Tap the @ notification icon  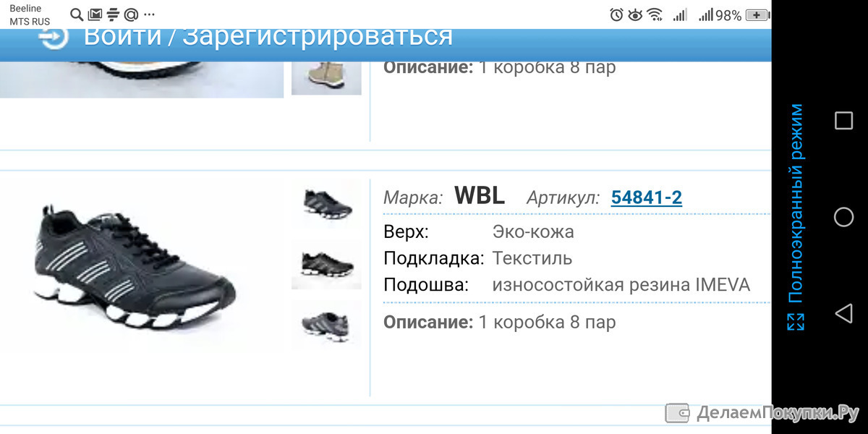[x=131, y=14]
